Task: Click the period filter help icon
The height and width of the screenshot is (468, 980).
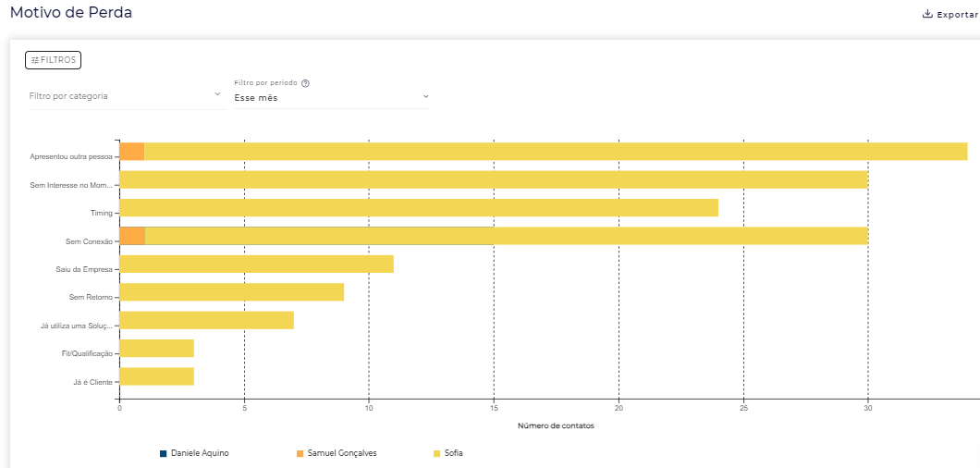Action: [306, 83]
